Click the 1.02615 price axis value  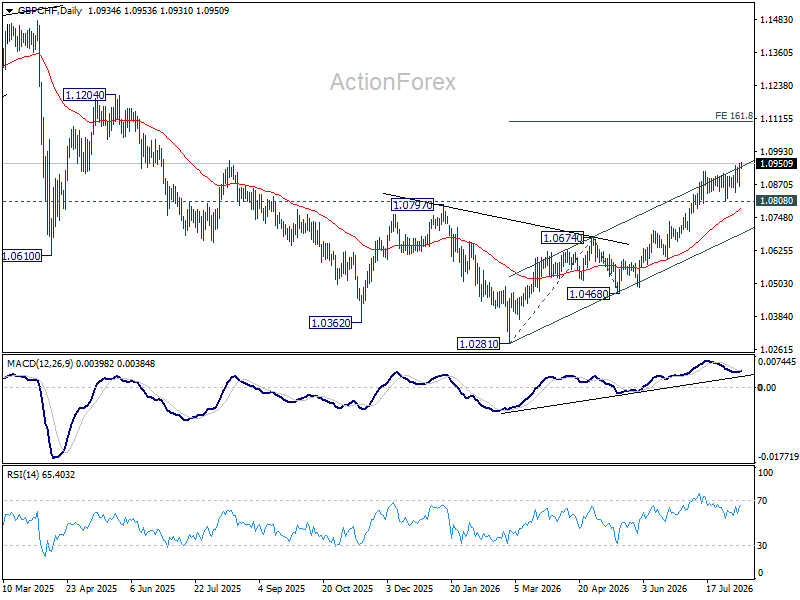click(x=777, y=350)
